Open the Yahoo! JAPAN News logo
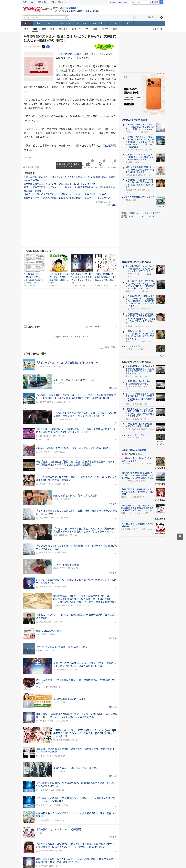Image resolution: width=186 pixels, height=868 pixels. [37, 9]
